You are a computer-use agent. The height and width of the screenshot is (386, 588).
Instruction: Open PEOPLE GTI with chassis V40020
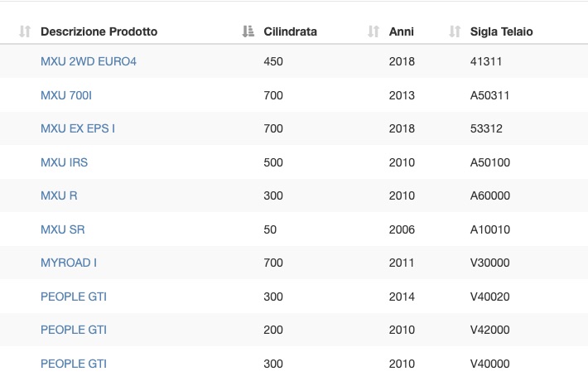tap(74, 297)
